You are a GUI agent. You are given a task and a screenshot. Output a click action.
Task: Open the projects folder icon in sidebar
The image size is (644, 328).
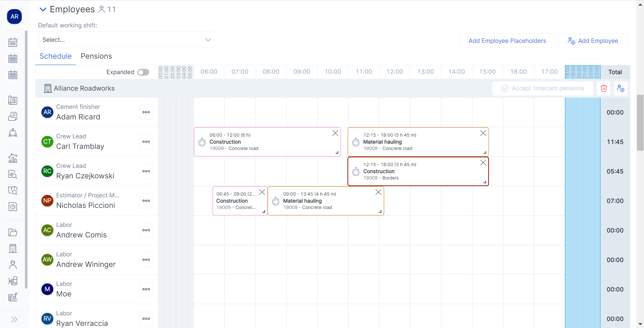click(13, 232)
